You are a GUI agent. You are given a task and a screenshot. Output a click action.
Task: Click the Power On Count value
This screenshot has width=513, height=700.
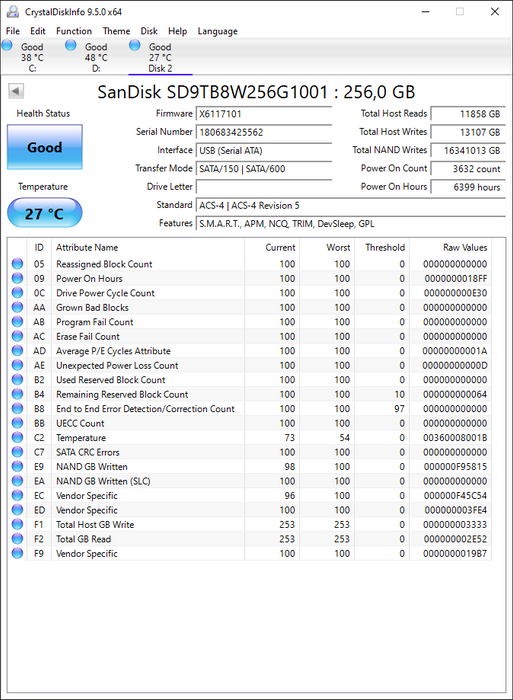coord(468,169)
